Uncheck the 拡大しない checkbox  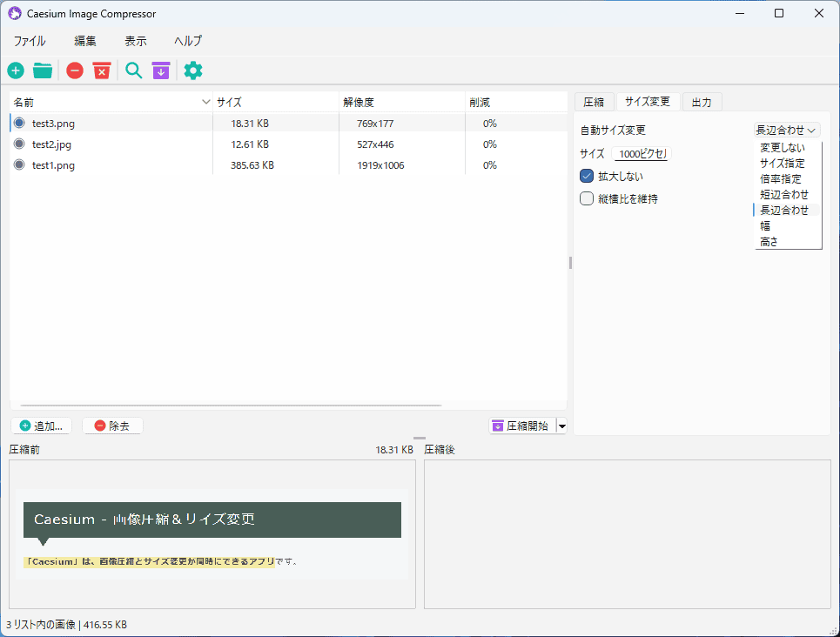click(x=587, y=176)
